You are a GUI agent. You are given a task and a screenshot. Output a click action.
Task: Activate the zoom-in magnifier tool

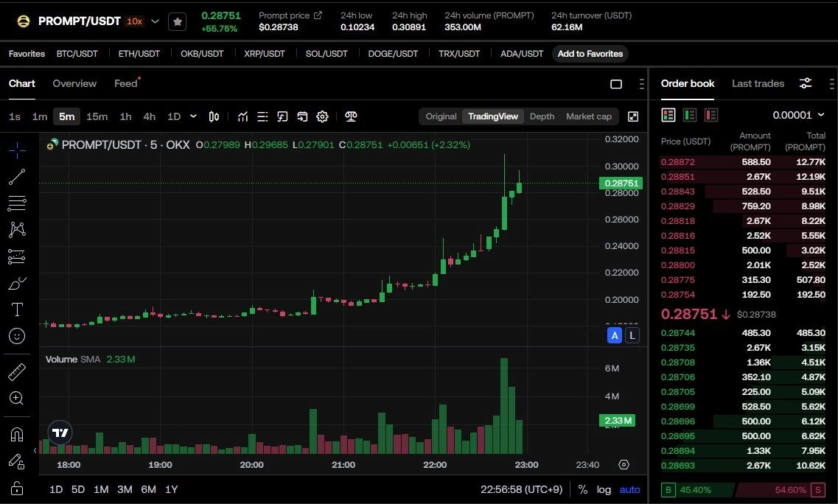tap(16, 398)
